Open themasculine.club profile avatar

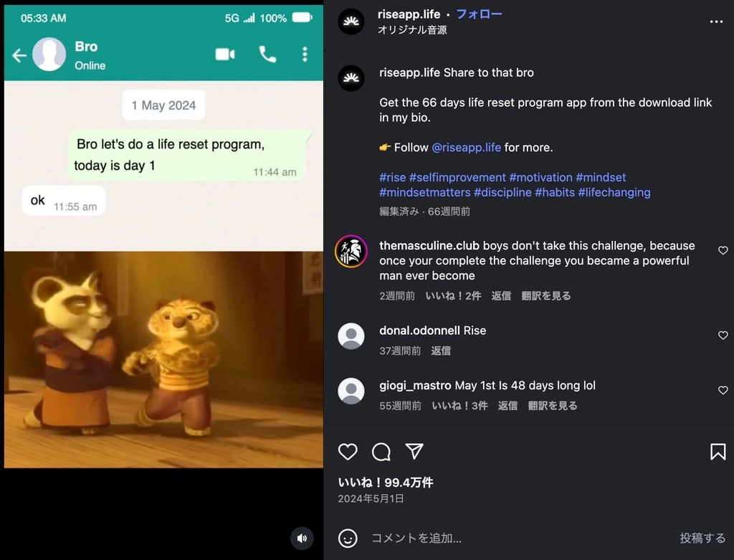click(x=351, y=252)
